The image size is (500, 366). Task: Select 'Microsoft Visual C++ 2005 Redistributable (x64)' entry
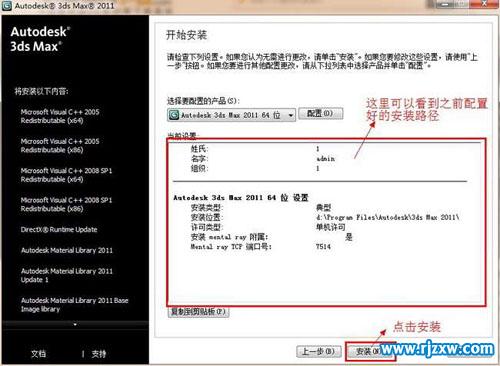click(x=60, y=116)
